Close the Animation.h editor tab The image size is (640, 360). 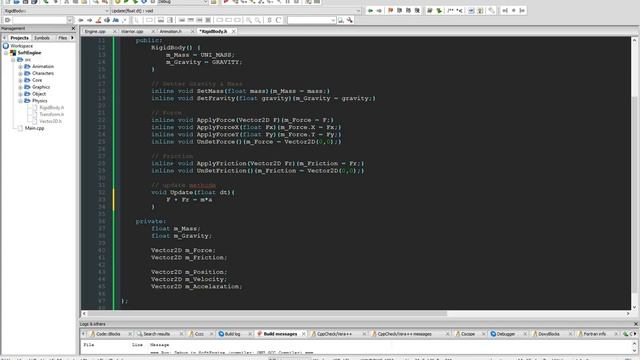pos(192,31)
